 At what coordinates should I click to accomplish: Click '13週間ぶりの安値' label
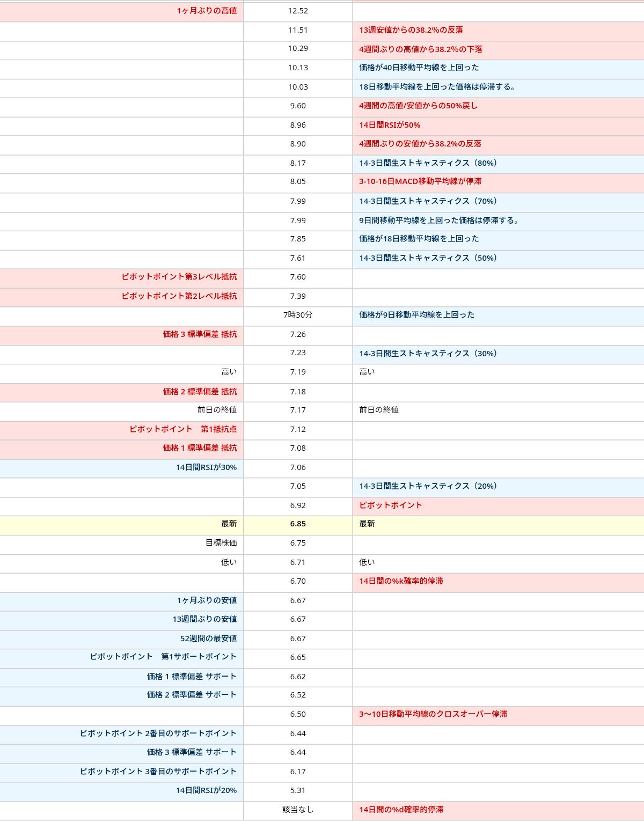204,619
